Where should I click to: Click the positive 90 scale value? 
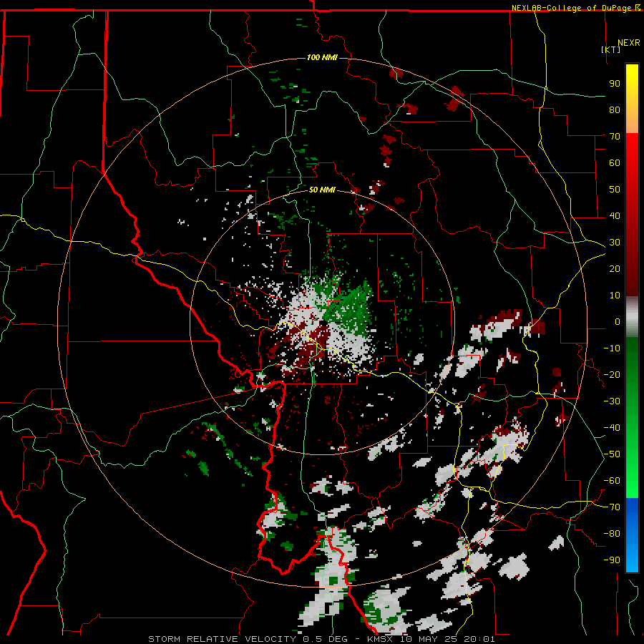coord(615,84)
